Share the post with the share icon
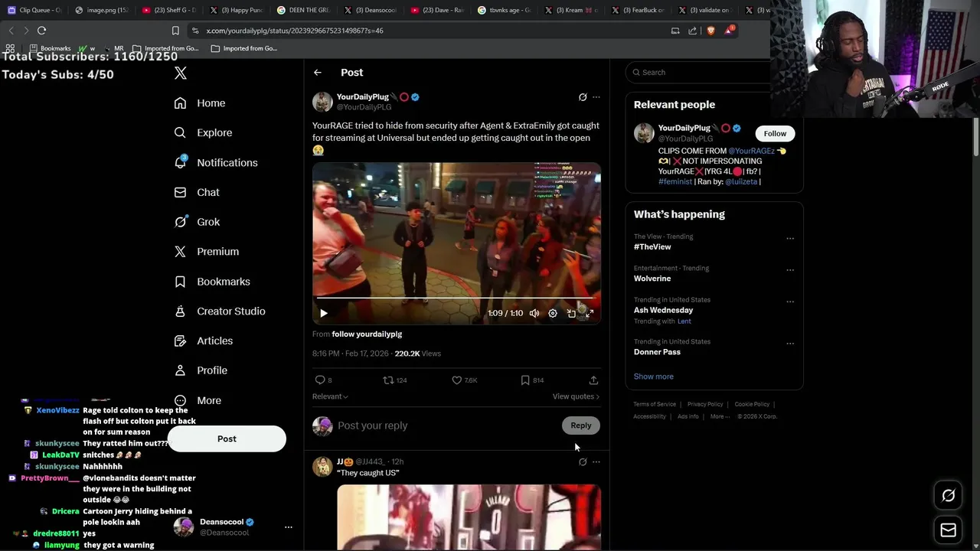 (593, 380)
